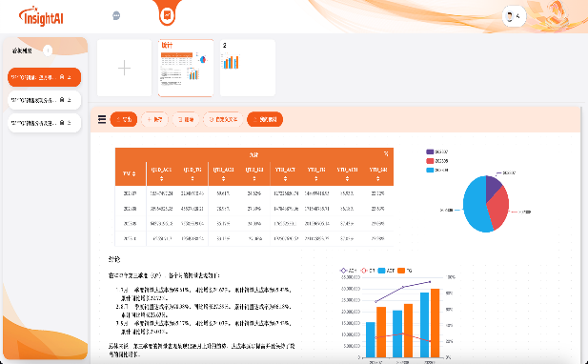Sort the table by YTD_GR column
588x364 pixels.
(x=378, y=179)
